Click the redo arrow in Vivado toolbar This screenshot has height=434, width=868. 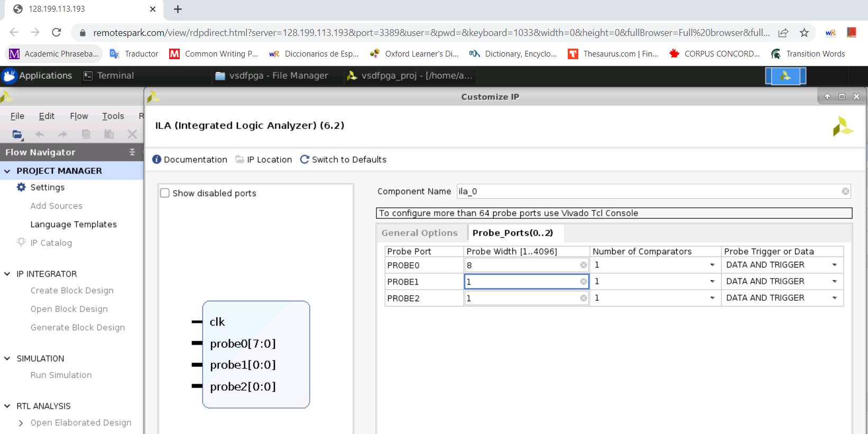point(62,134)
